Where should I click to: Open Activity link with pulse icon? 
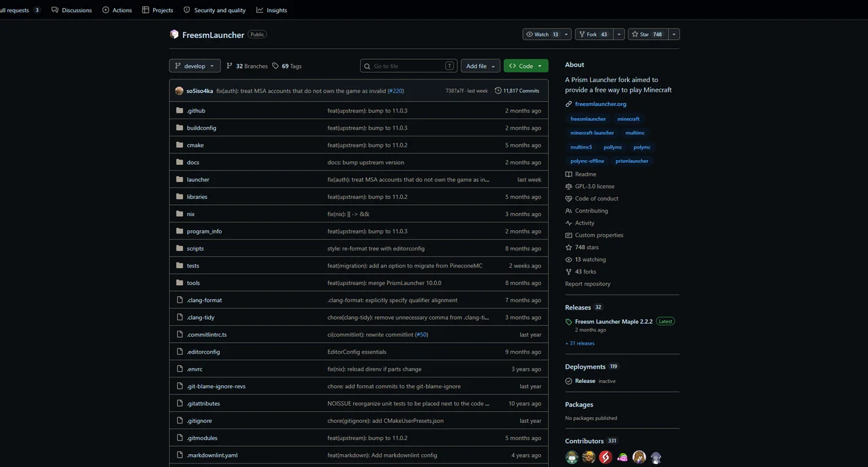[x=580, y=223]
